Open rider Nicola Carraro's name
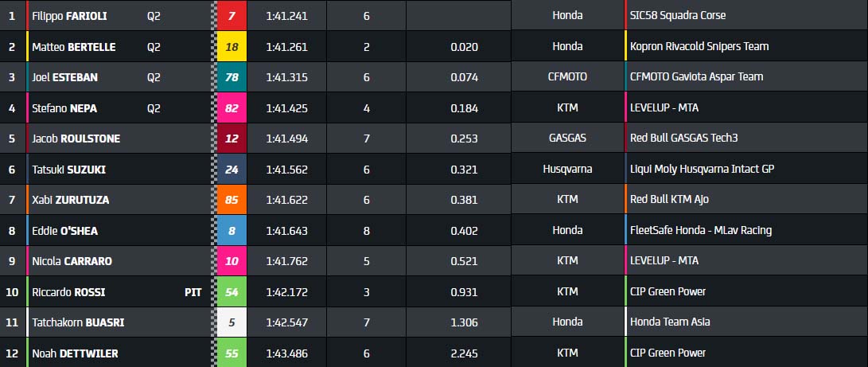Viewport: 868px width, 367px height. pos(72,261)
